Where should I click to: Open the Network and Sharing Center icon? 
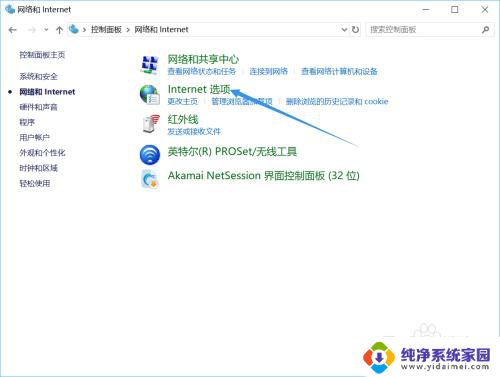tap(149, 65)
